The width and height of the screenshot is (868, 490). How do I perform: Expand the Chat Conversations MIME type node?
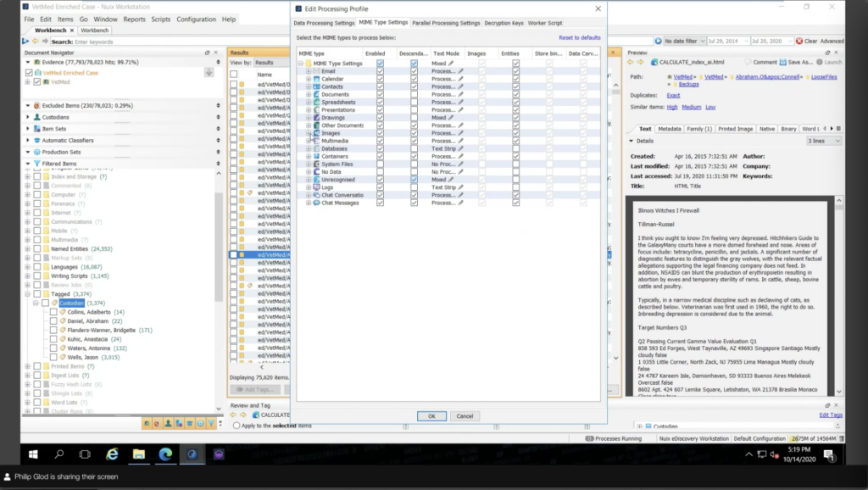(x=309, y=195)
